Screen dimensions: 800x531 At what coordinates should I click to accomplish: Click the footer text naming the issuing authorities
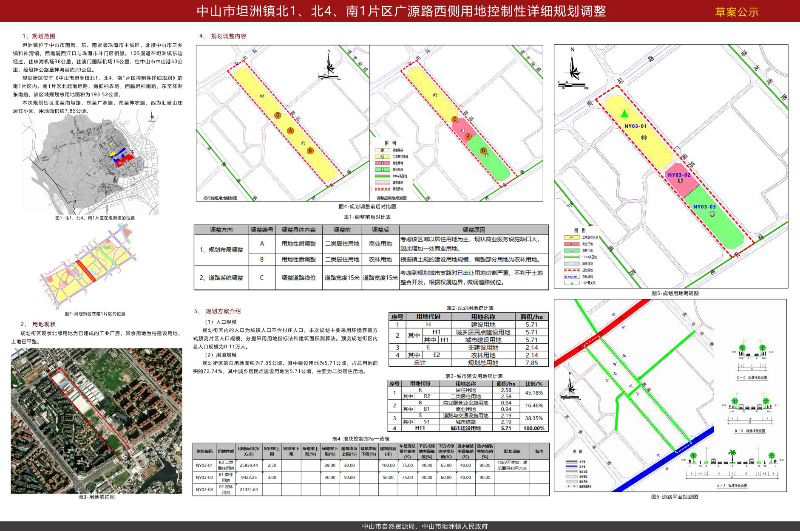coord(424,526)
